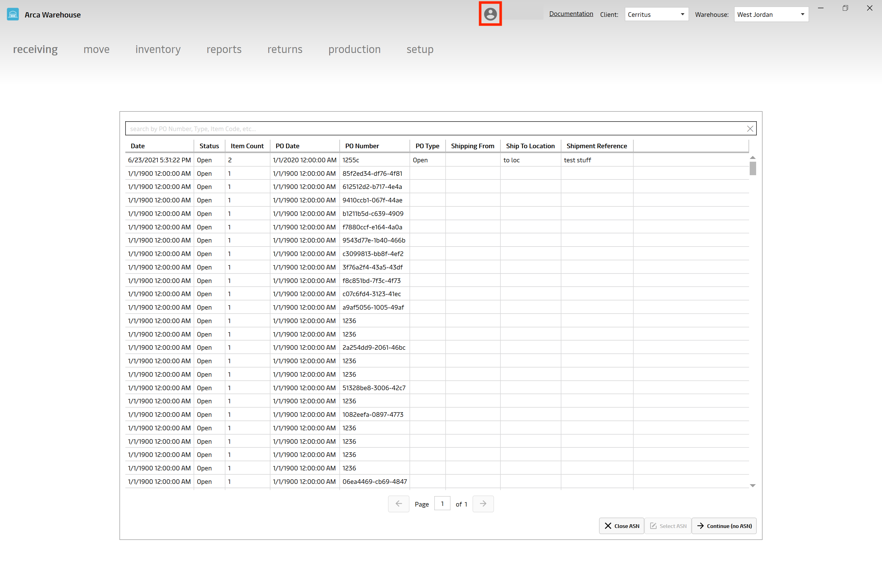This screenshot has width=882, height=588.
Task: Select the receiving tab
Action: (x=35, y=49)
